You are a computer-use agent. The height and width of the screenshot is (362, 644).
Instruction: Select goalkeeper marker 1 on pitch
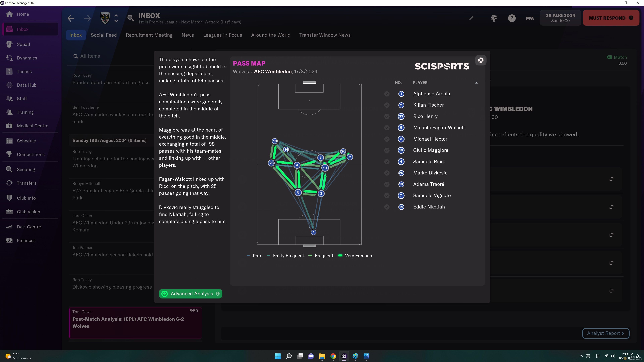[x=313, y=232]
